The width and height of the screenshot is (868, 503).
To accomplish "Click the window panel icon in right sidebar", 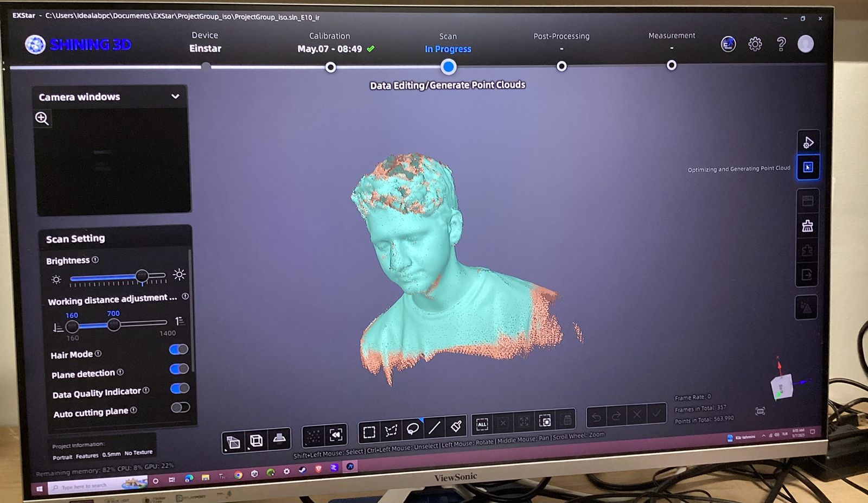I will pyautogui.click(x=807, y=201).
